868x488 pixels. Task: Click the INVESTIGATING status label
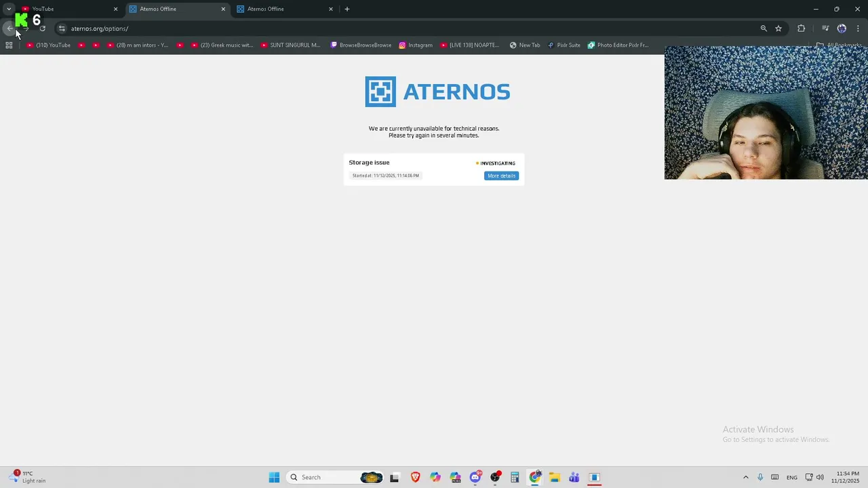pyautogui.click(x=496, y=163)
